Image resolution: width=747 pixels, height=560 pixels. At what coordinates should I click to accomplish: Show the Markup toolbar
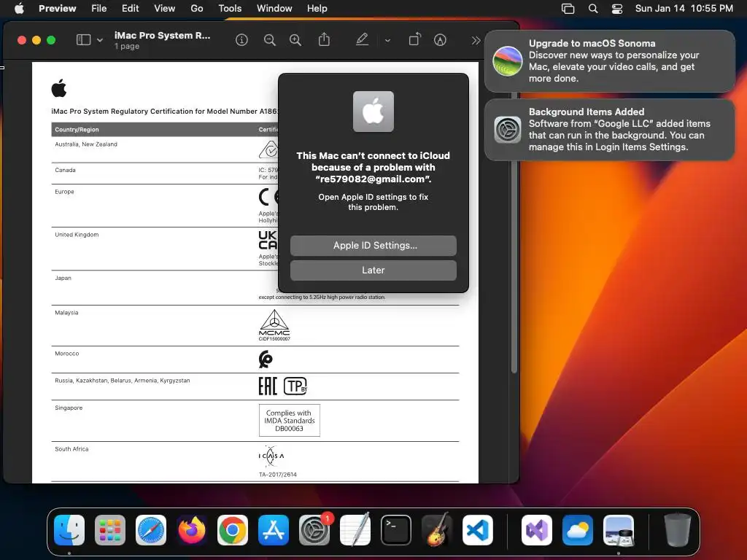[x=440, y=40]
